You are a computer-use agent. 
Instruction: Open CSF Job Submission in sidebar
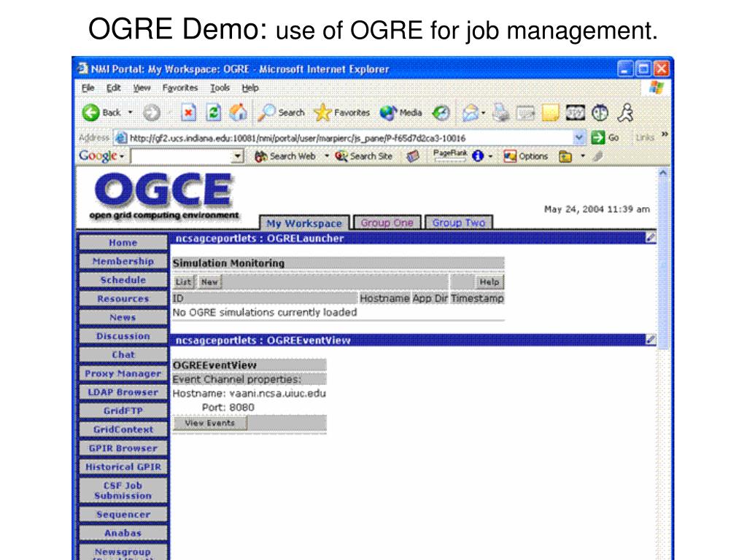pyautogui.click(x=123, y=491)
